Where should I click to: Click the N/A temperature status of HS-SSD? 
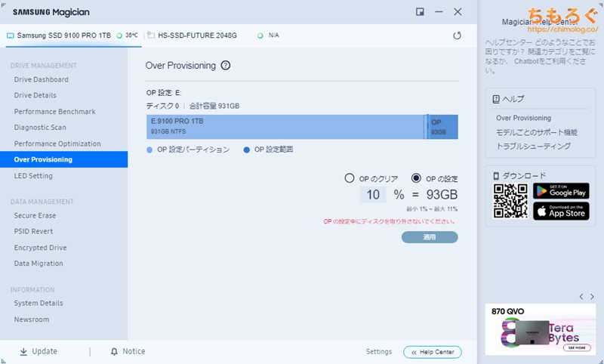(268, 35)
